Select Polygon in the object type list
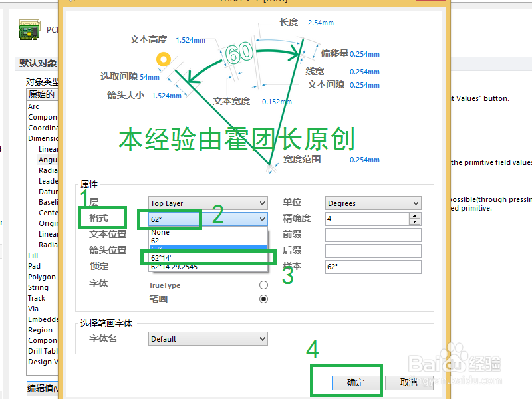Image resolution: width=532 pixels, height=399 pixels. 41,276
